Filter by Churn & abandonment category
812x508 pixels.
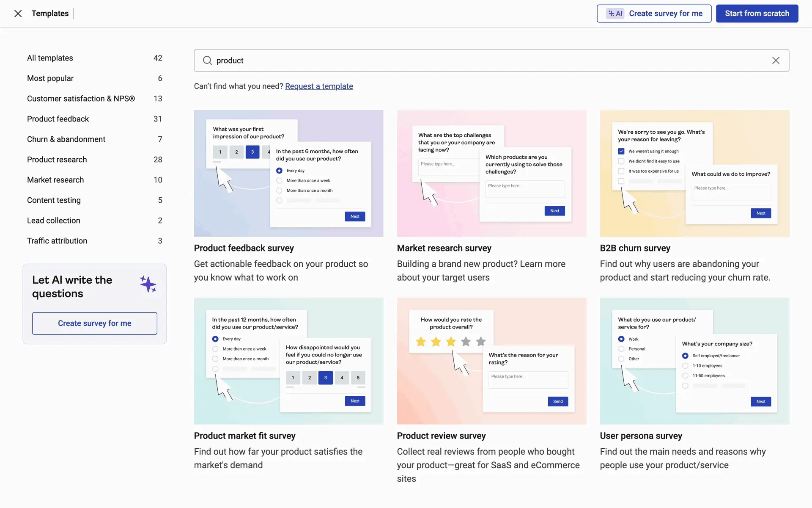66,139
